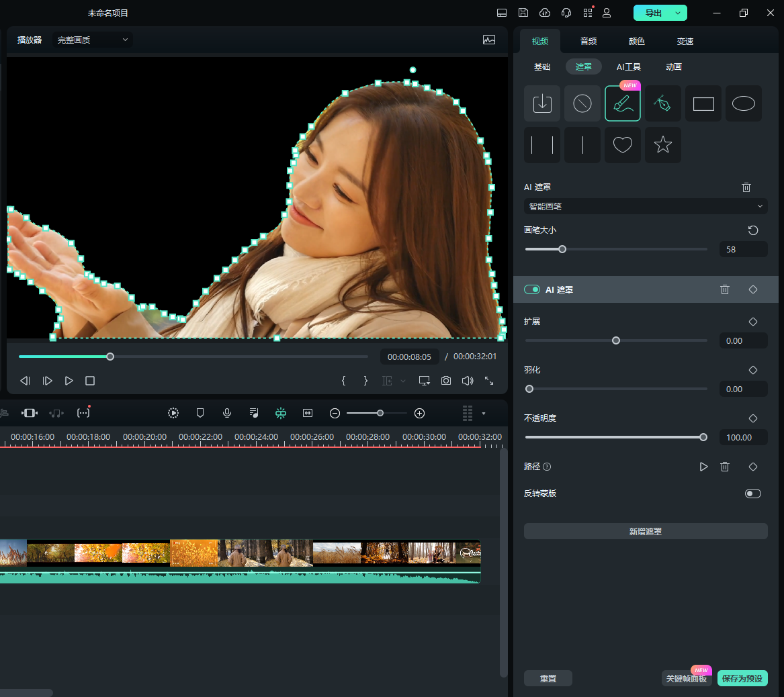Select the pen draw mask tool
The image size is (784, 697).
tap(662, 103)
